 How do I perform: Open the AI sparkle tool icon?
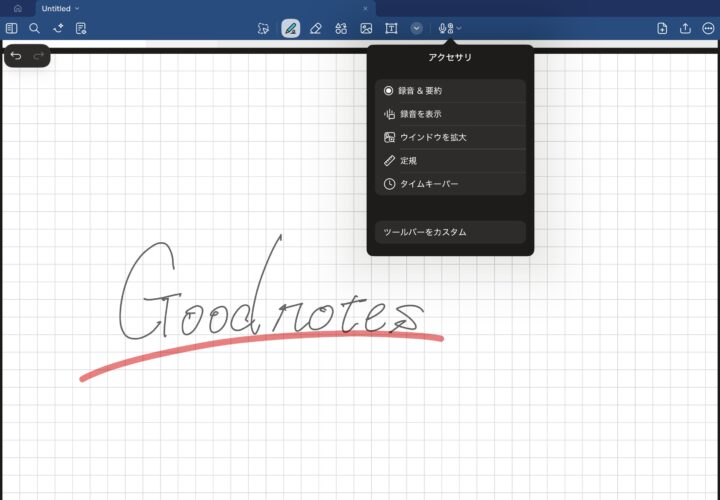(x=58, y=28)
